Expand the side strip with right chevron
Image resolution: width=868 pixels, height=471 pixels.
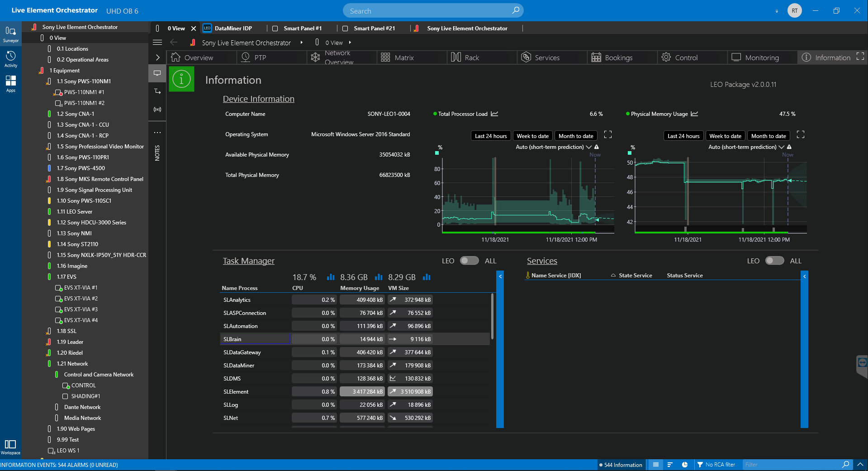[157, 57]
